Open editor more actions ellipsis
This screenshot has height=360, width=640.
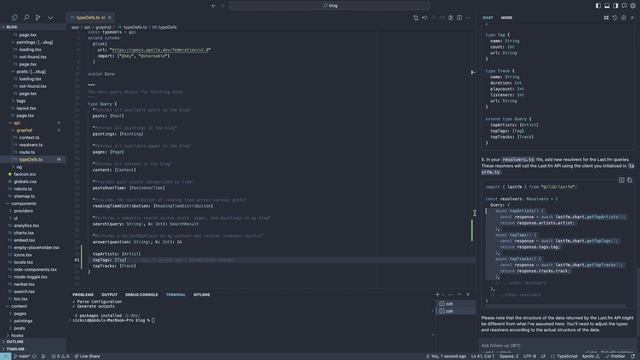468,18
